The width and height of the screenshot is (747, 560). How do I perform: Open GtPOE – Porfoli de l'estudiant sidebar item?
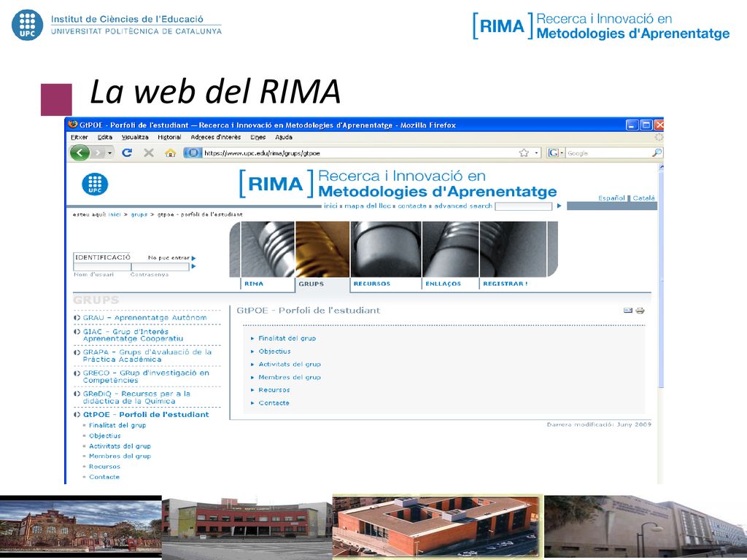pyautogui.click(x=146, y=415)
